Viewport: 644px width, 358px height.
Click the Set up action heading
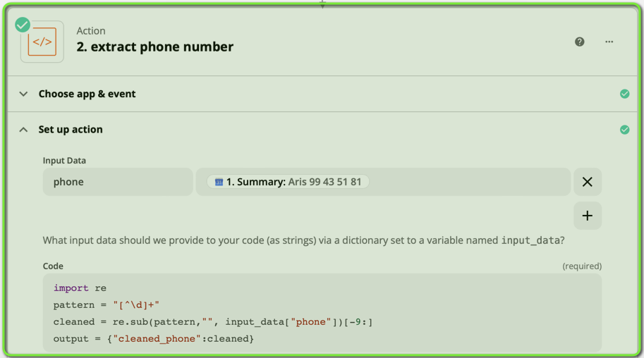[71, 130]
